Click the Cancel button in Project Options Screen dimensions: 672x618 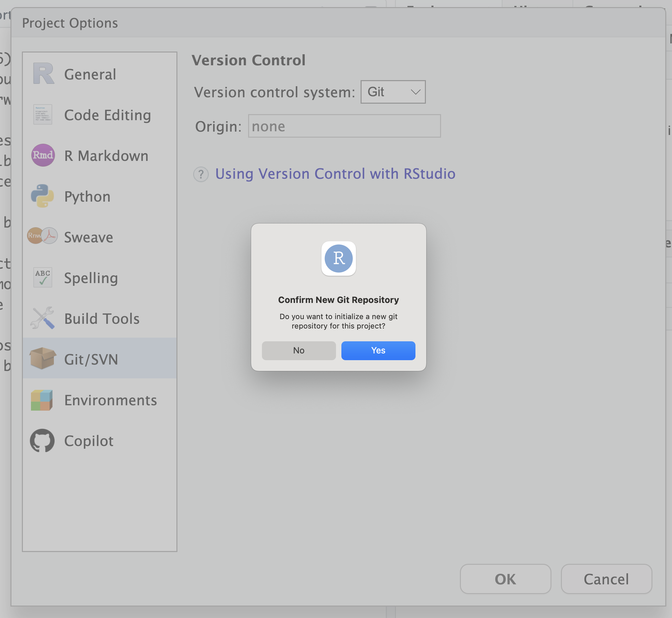click(x=606, y=579)
